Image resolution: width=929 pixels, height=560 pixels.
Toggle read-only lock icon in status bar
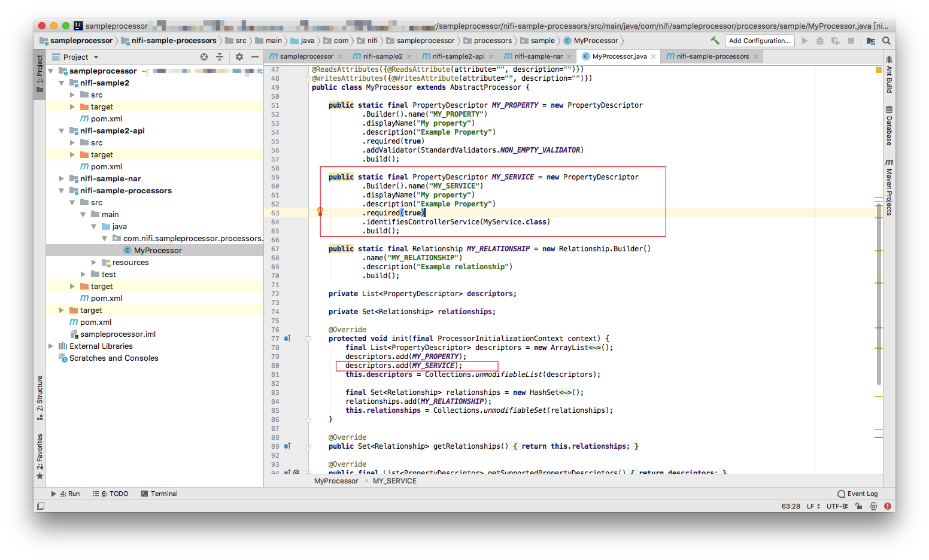(859, 506)
